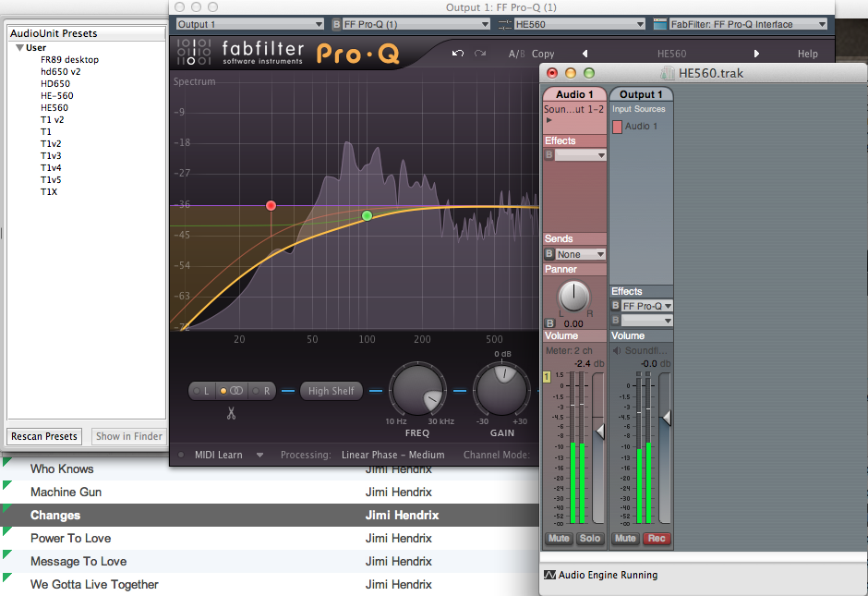Mute the Audio 1 track
This screenshot has width=868, height=596.
pos(559,539)
